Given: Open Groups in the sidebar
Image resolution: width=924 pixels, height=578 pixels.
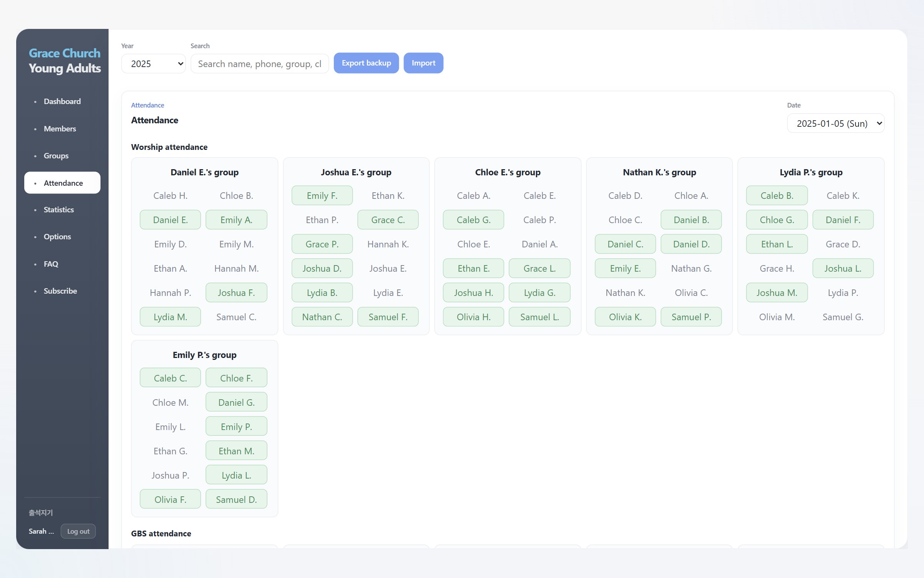Looking at the screenshot, I should (62, 156).
